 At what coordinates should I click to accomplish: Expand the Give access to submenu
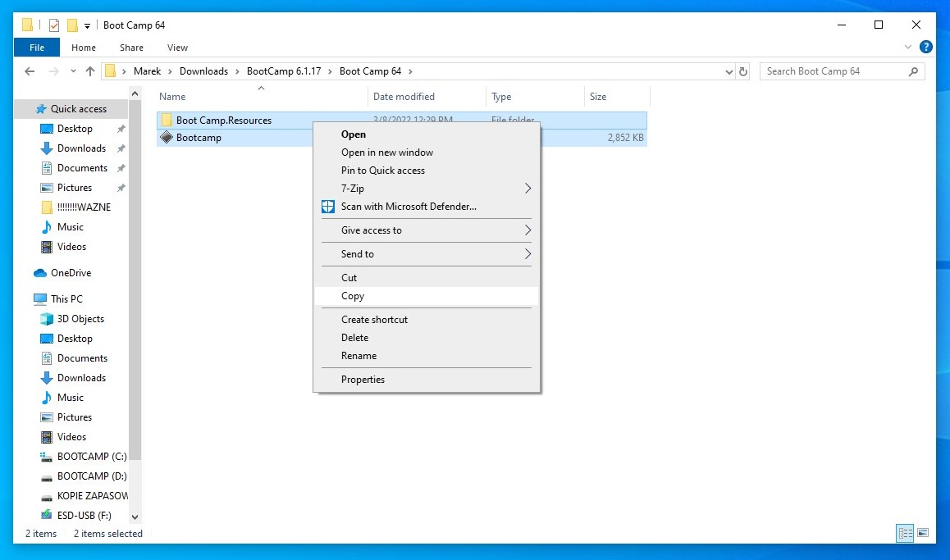[x=427, y=230]
